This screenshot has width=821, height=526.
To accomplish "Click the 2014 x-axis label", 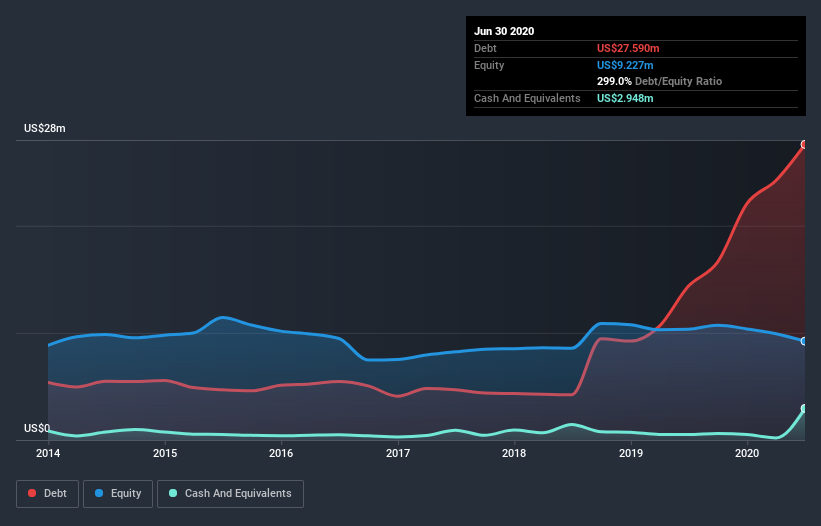I will coord(48,453).
